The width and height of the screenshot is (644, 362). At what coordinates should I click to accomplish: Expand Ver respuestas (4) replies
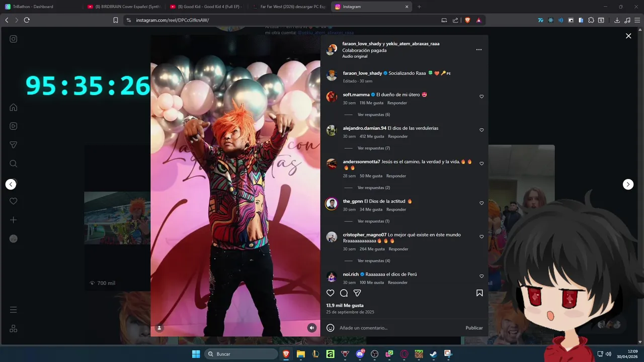[374, 261]
